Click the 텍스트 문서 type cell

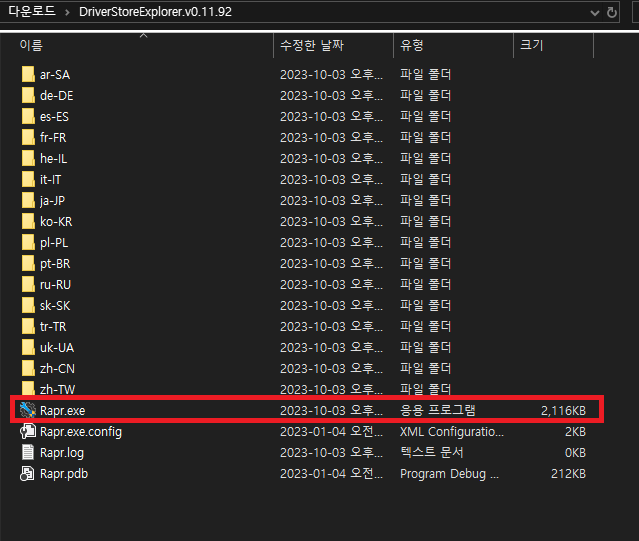[432, 453]
